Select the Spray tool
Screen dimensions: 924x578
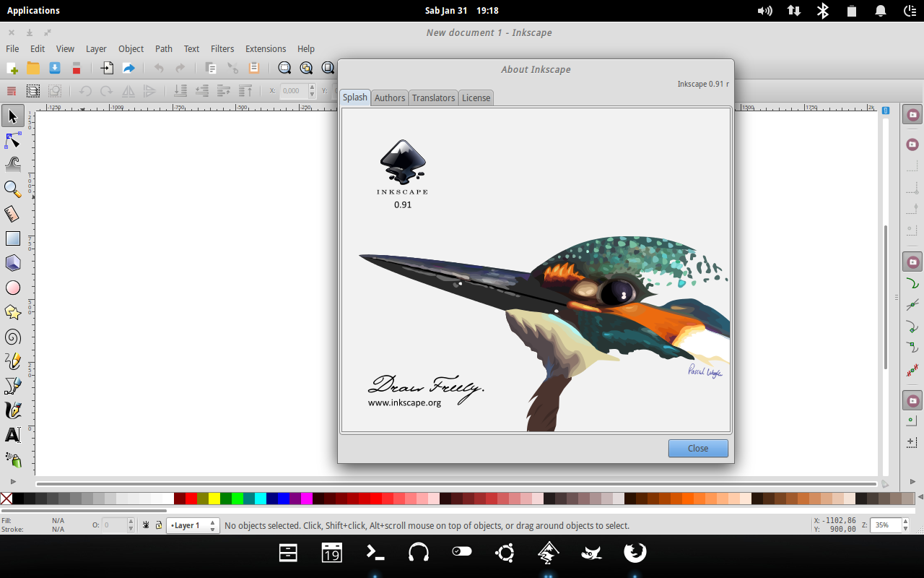(12, 460)
